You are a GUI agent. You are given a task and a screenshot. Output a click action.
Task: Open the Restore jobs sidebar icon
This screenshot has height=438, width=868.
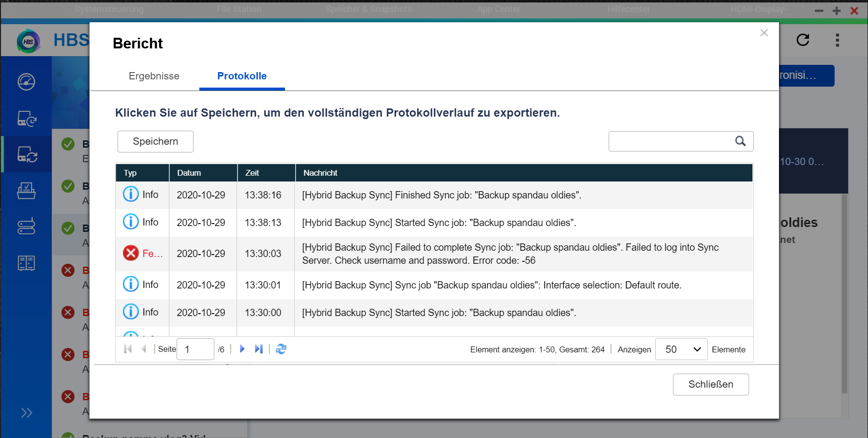point(26,191)
